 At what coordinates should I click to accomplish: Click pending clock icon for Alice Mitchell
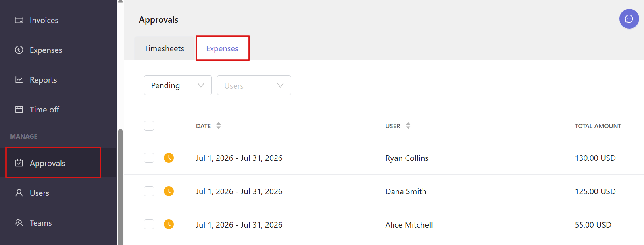pyautogui.click(x=169, y=224)
